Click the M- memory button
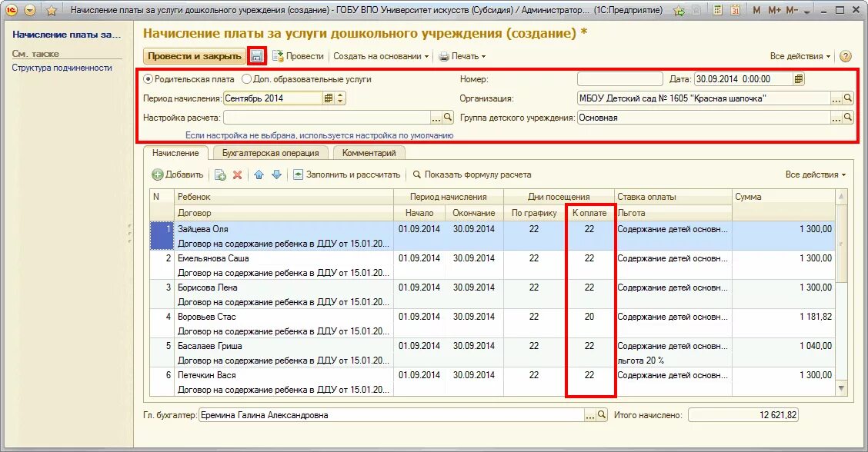The height and width of the screenshot is (452, 868). point(792,10)
